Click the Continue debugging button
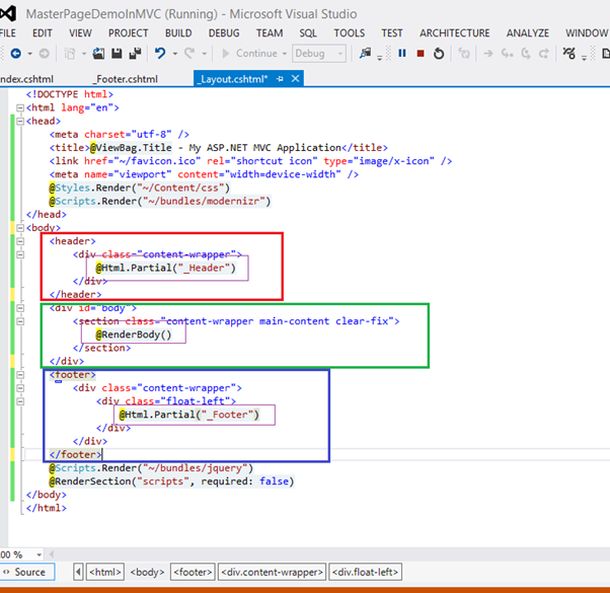This screenshot has width=610, height=593. tap(250, 53)
